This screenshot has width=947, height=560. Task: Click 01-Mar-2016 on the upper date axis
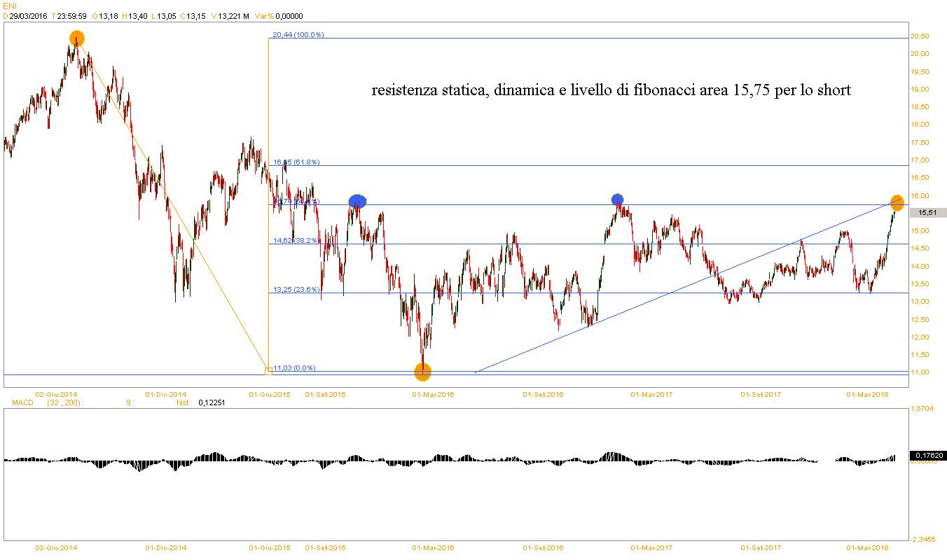coord(433,395)
